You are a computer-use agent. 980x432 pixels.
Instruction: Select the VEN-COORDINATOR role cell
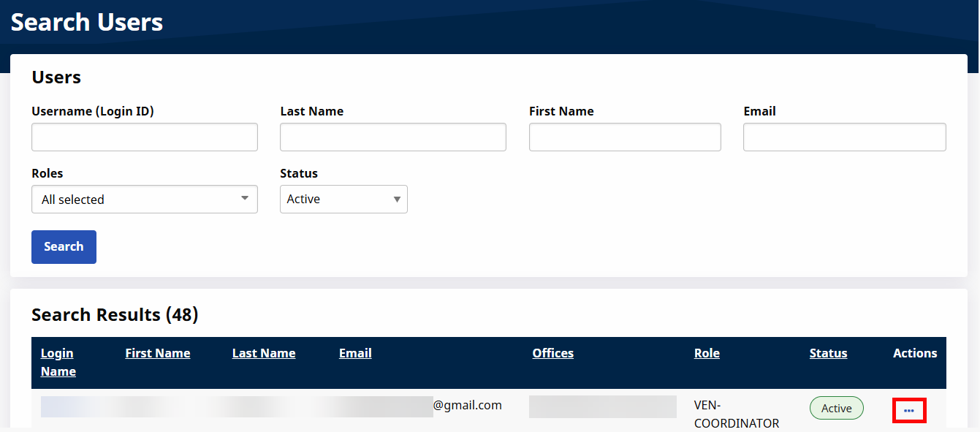[736, 414]
